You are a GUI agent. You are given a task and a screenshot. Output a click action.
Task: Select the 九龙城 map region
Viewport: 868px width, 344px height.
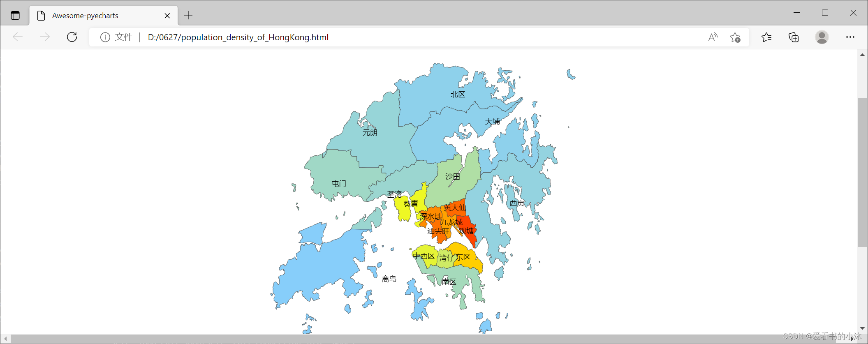click(451, 222)
